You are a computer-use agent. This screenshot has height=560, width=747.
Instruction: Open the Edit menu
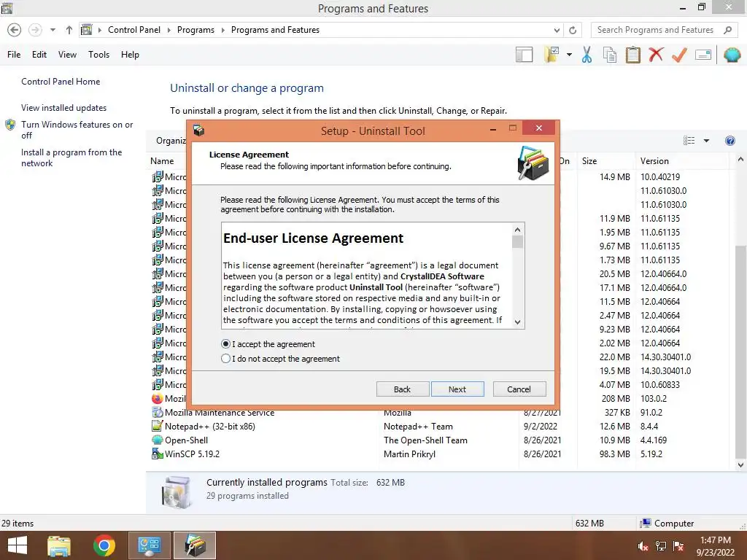(39, 55)
